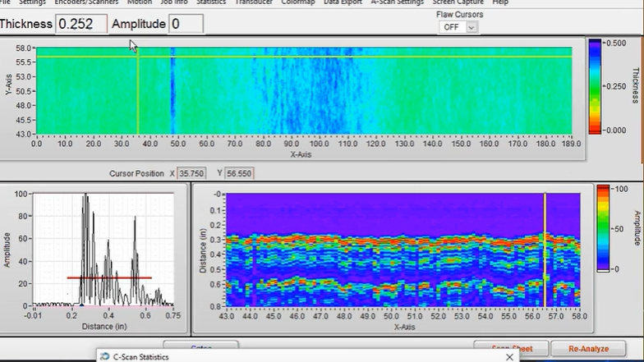Open the Encoders/Scanners menu
Image resolution: width=644 pixels, height=362 pixels.
pos(85,2)
